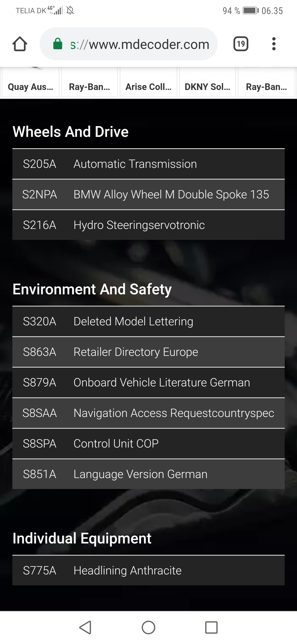Open the DKNY Sol... ad tile

click(x=207, y=86)
